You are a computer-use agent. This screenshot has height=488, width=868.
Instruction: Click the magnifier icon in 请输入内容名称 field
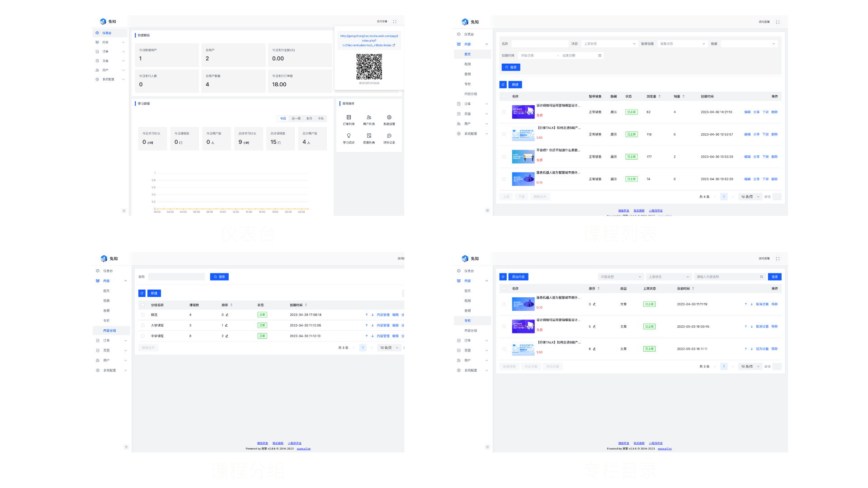click(762, 277)
